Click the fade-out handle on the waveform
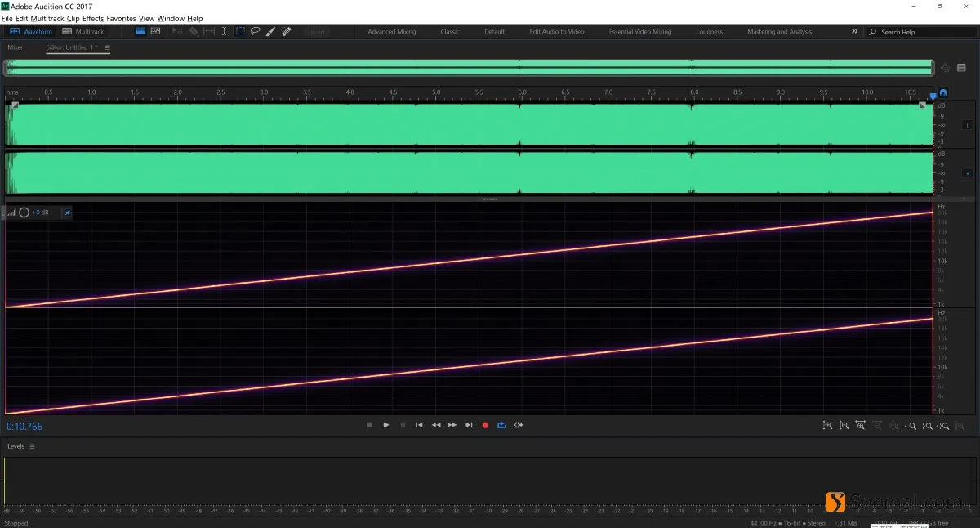 tap(923, 105)
